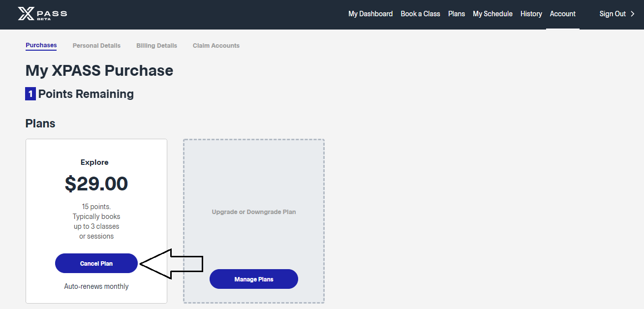Select the Account navigation item
Image resolution: width=644 pixels, height=309 pixels.
coord(562,14)
